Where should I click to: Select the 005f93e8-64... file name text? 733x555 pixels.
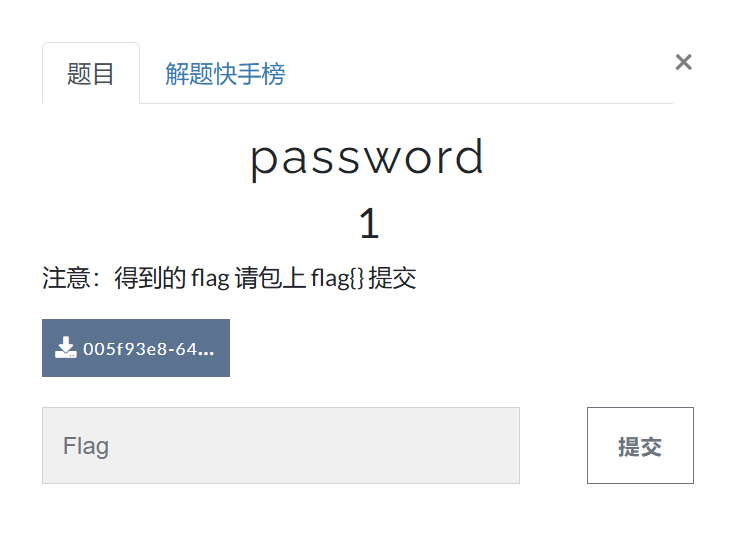[x=149, y=349]
